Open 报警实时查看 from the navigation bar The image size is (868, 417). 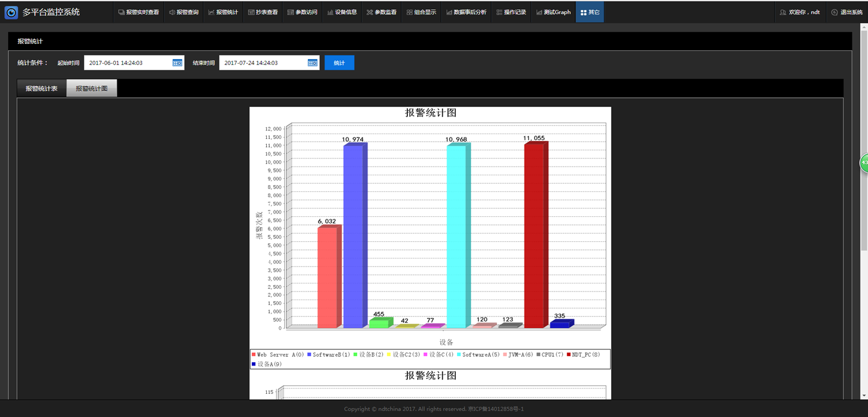[x=138, y=12]
